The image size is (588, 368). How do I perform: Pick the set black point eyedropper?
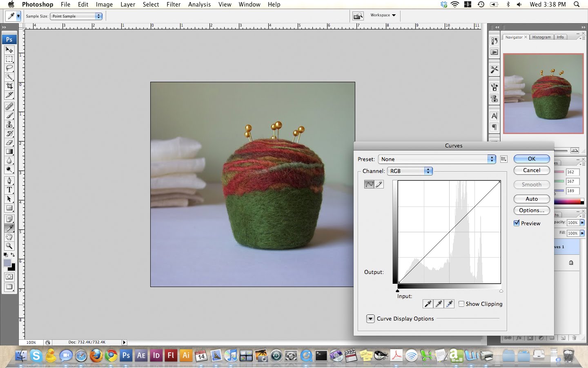click(x=428, y=304)
